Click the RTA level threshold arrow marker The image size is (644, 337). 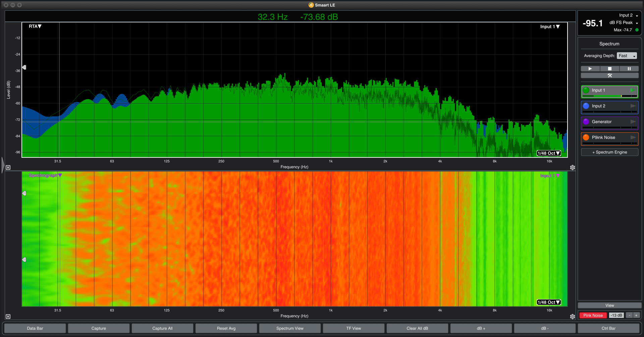(x=24, y=67)
